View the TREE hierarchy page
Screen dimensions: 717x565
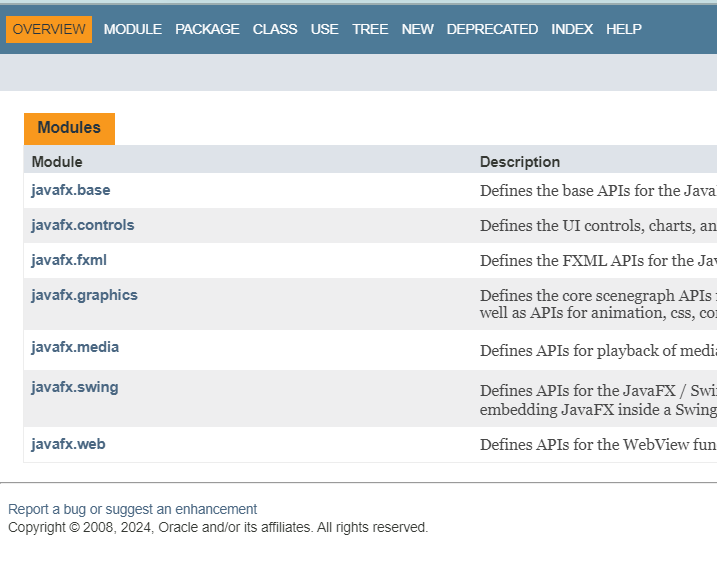click(x=370, y=29)
